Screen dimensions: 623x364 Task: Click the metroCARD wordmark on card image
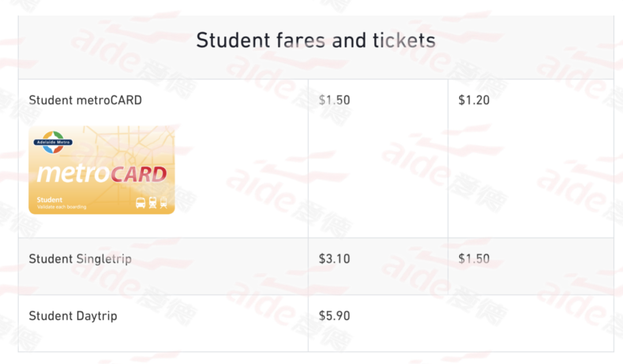tap(102, 174)
